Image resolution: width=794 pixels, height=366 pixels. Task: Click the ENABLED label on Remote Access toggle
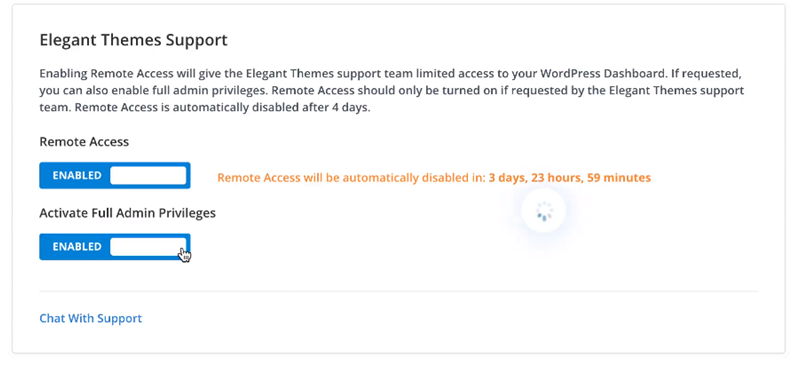point(77,175)
